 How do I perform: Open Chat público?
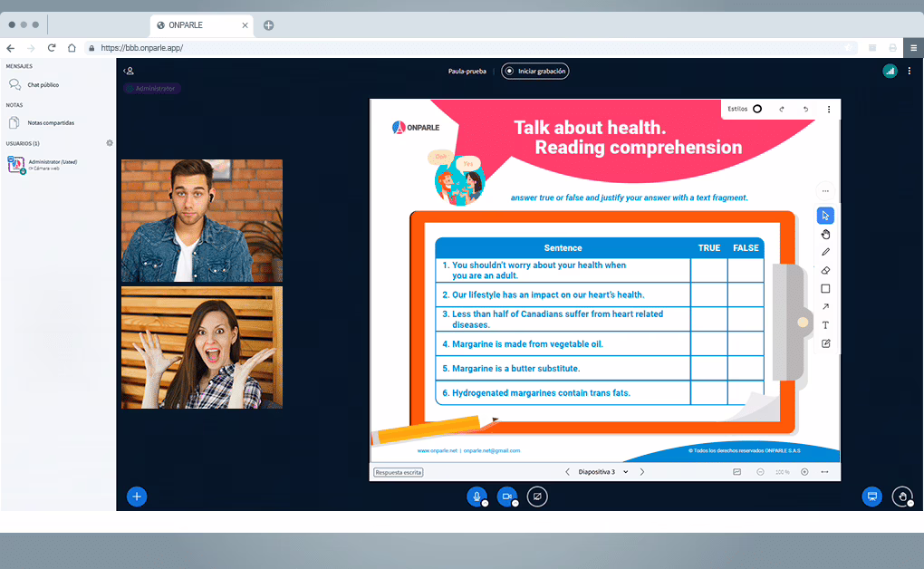click(x=43, y=84)
